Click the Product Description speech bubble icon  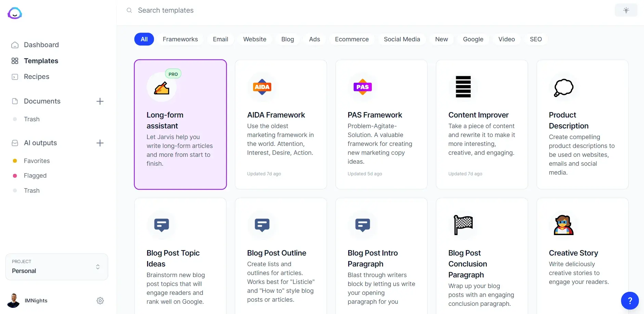[x=564, y=87]
